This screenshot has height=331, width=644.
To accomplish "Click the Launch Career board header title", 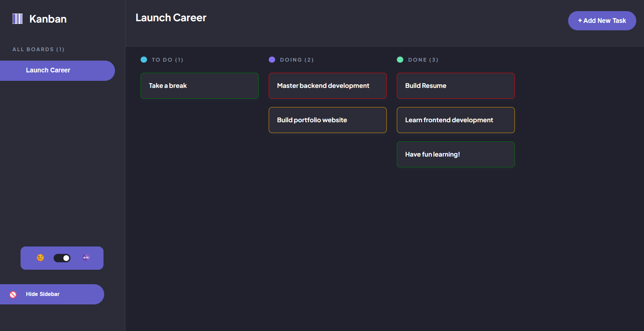I will pos(171,18).
